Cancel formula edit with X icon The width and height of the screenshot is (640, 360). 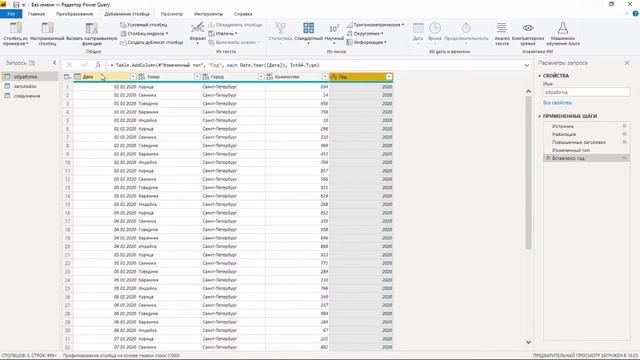pos(69,64)
